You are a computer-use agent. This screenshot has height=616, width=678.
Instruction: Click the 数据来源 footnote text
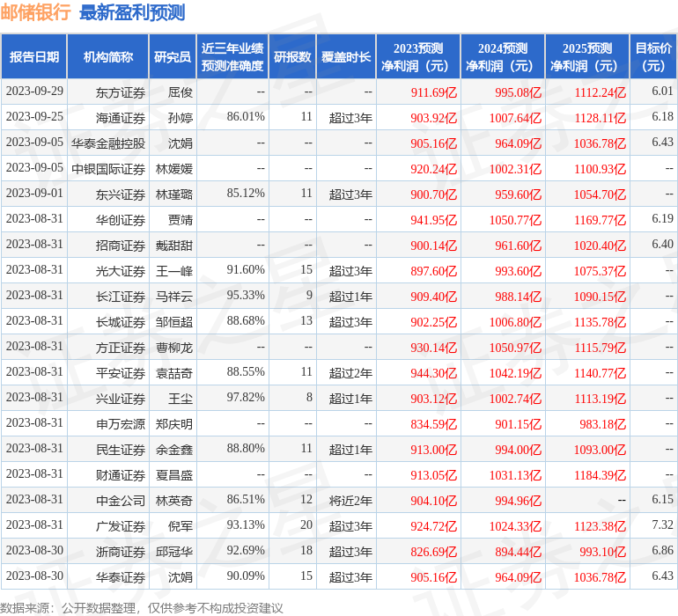(142, 608)
